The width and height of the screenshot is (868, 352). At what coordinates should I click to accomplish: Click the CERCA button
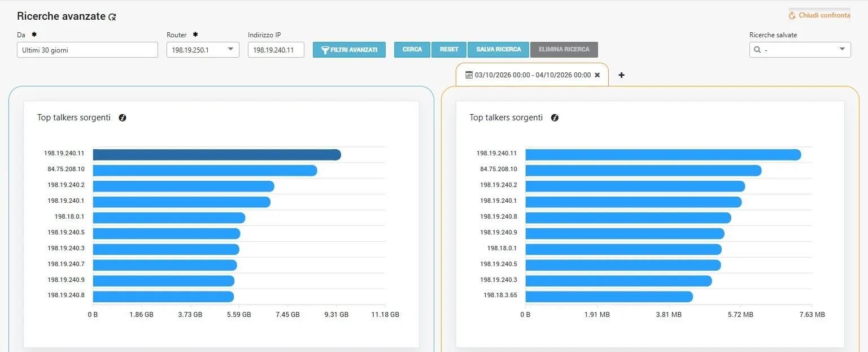412,50
